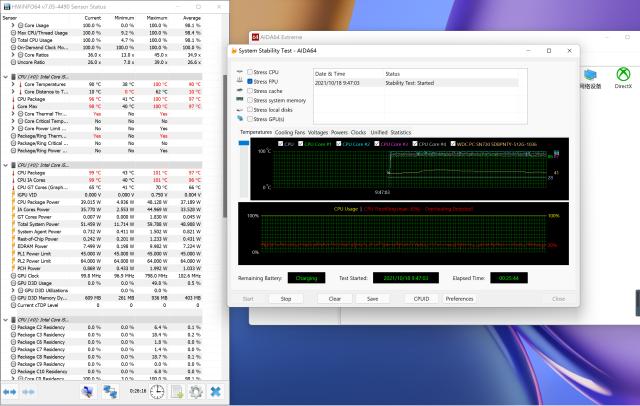Click circle icon of Uncore Ratio row
This screenshot has height=406, width=640.
pyautogui.click(x=13, y=62)
